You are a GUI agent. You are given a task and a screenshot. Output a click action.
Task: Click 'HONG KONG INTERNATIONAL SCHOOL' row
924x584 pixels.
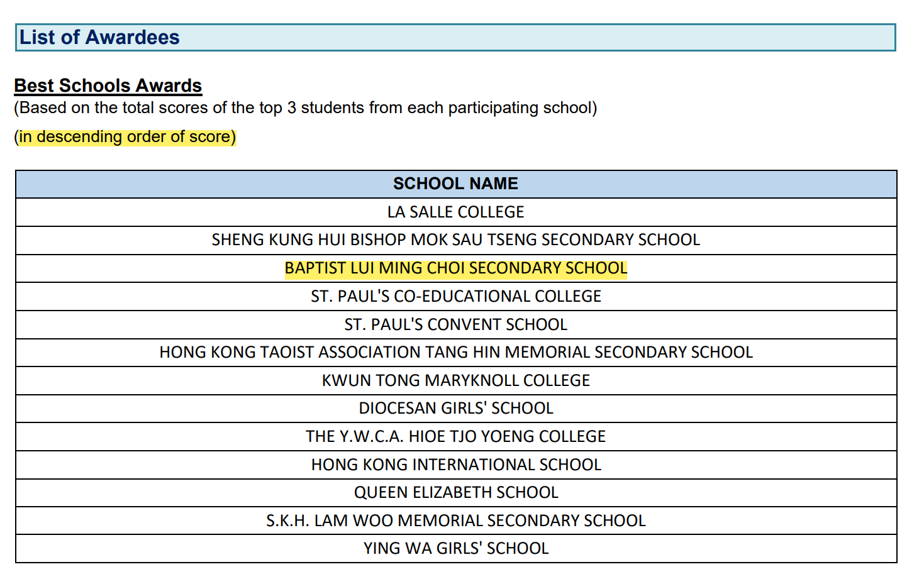point(456,465)
